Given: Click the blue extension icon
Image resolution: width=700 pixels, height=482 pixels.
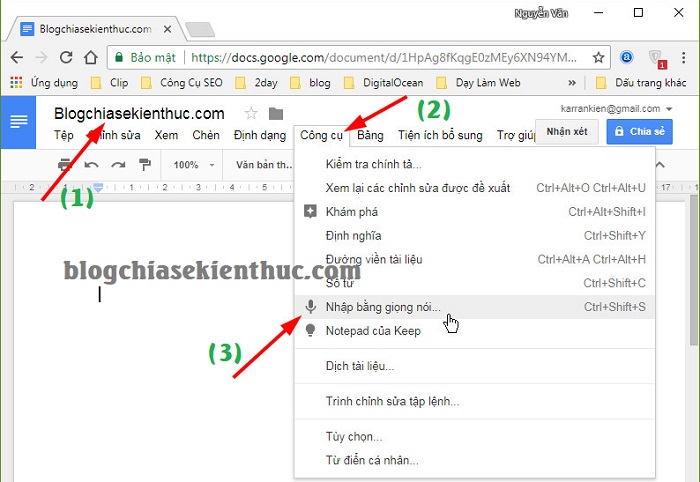Looking at the screenshot, I should point(627,57).
